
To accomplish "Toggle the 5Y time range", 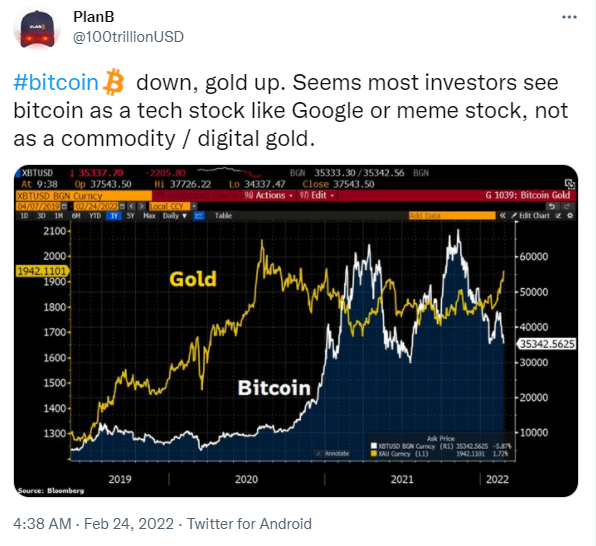I will tap(131, 216).
